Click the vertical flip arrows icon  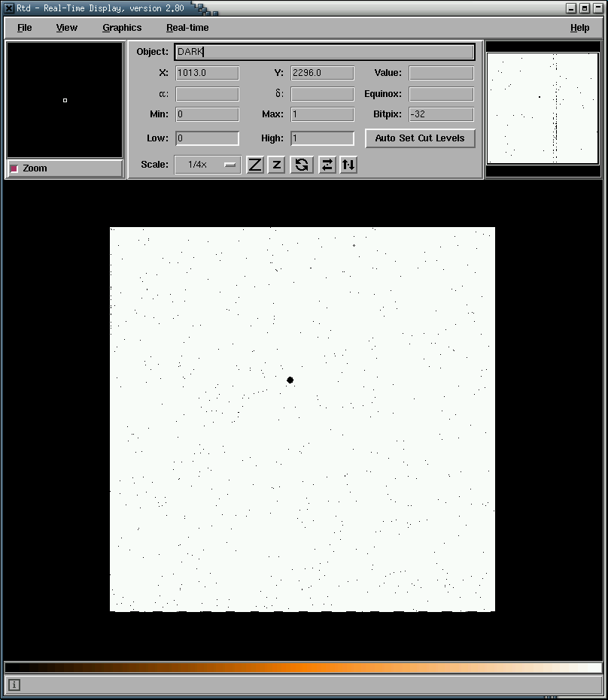coord(348,165)
